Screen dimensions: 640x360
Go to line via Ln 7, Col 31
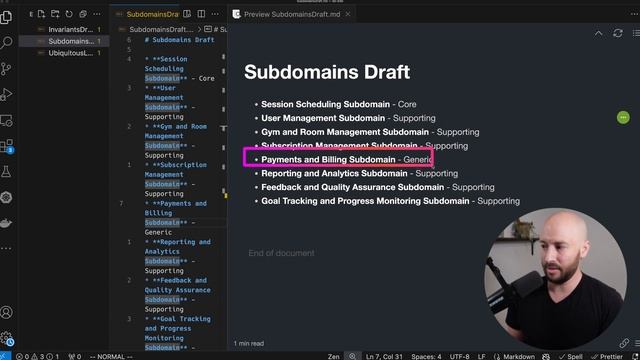pos(384,356)
